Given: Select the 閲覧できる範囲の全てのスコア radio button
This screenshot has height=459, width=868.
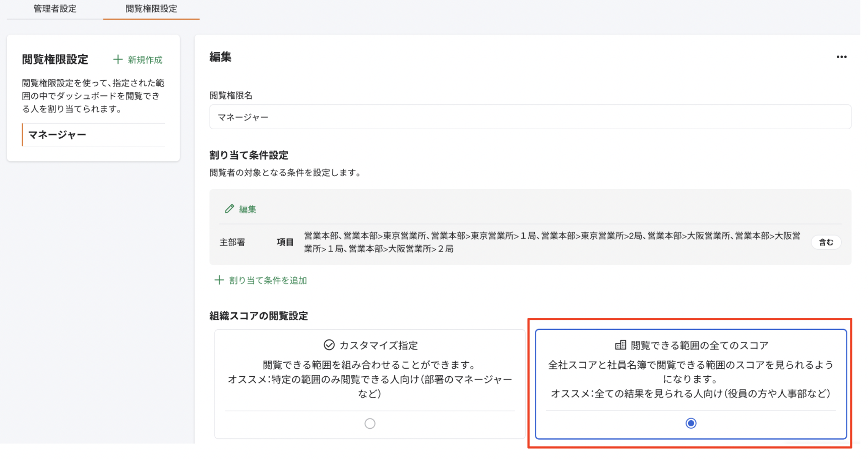Looking at the screenshot, I should pos(691,423).
